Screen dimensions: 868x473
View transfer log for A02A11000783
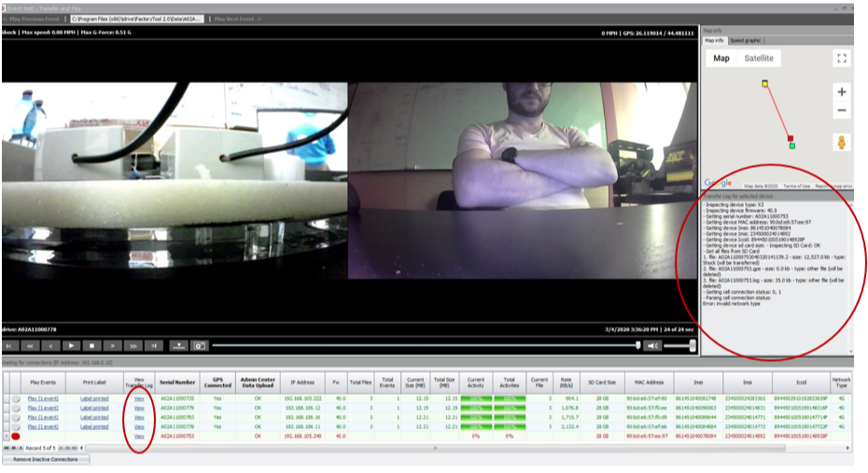point(139,417)
